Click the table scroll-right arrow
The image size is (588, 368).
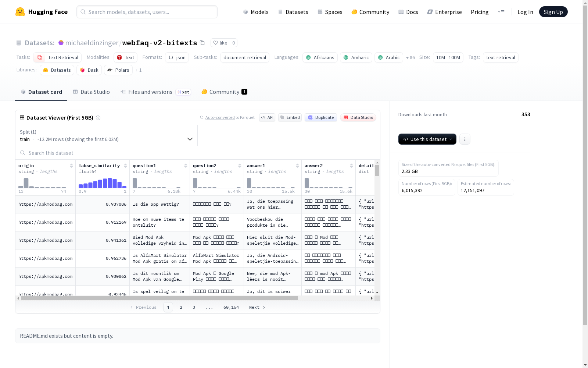tap(372, 298)
